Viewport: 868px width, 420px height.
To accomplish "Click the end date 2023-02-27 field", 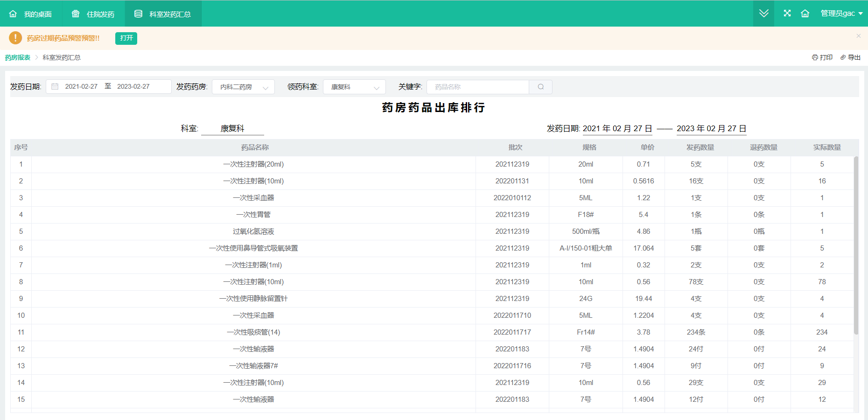I will point(133,87).
